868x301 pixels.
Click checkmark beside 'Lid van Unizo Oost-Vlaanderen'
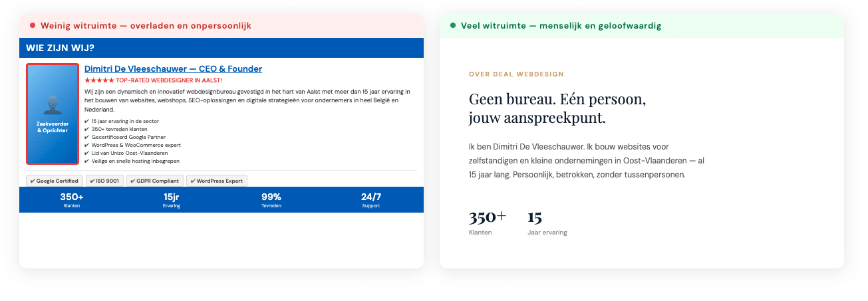[x=87, y=153]
